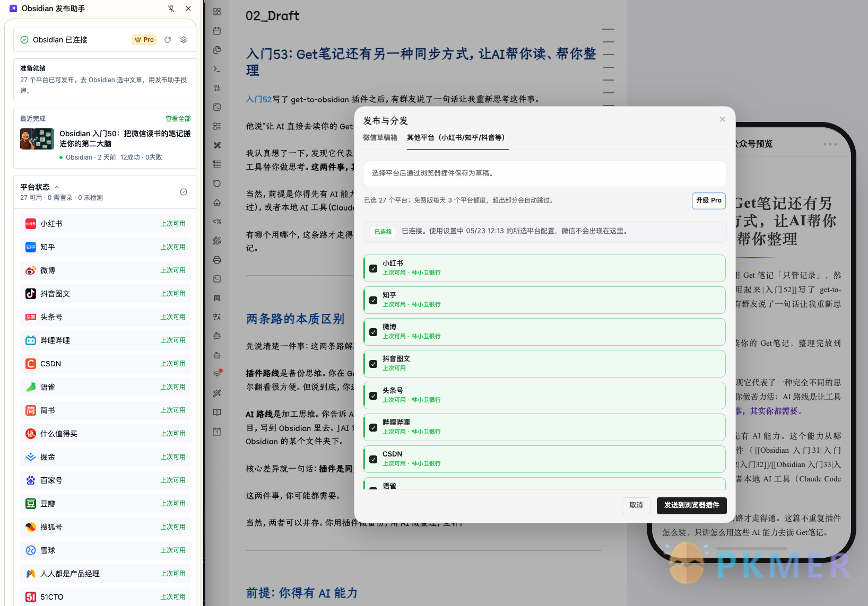Uncheck the 微博 checkbox in dialog
868x606 pixels.
[x=374, y=332]
